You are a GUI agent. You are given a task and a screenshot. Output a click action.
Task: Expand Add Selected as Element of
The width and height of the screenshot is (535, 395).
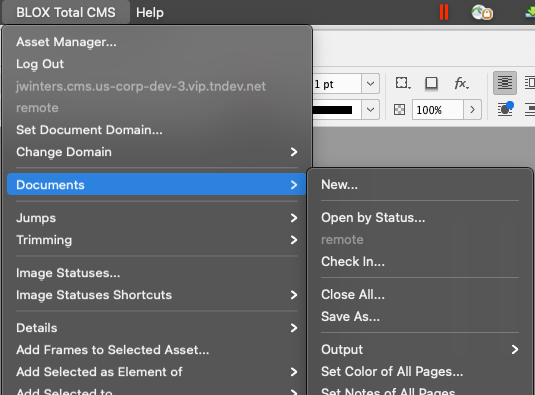[156, 371]
